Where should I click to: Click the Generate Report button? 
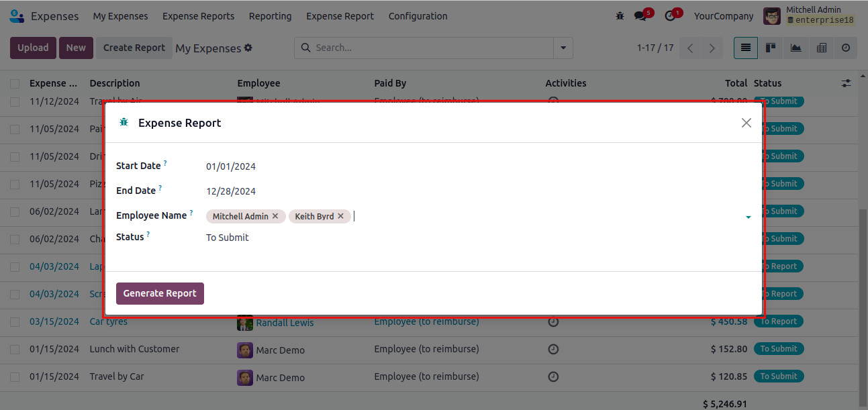click(x=160, y=293)
